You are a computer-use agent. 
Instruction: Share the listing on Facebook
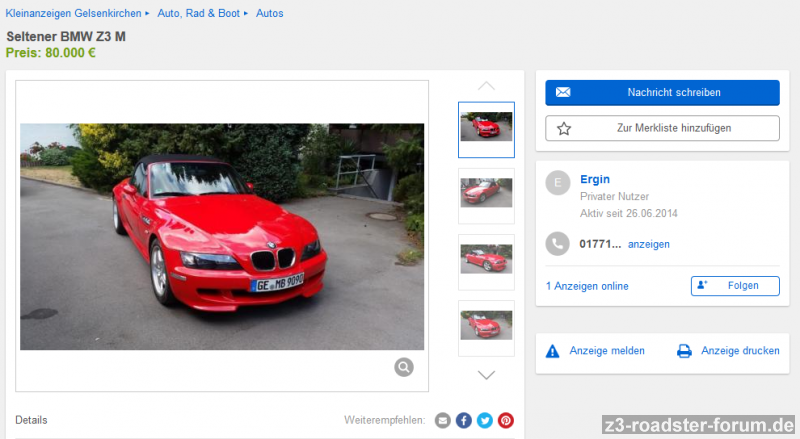pyautogui.click(x=464, y=421)
